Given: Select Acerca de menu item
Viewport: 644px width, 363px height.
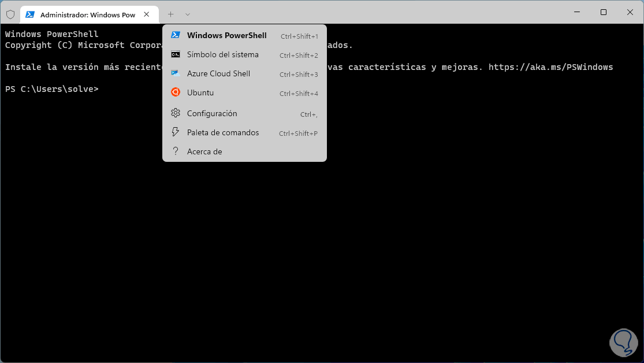Looking at the screenshot, I should tap(204, 151).
